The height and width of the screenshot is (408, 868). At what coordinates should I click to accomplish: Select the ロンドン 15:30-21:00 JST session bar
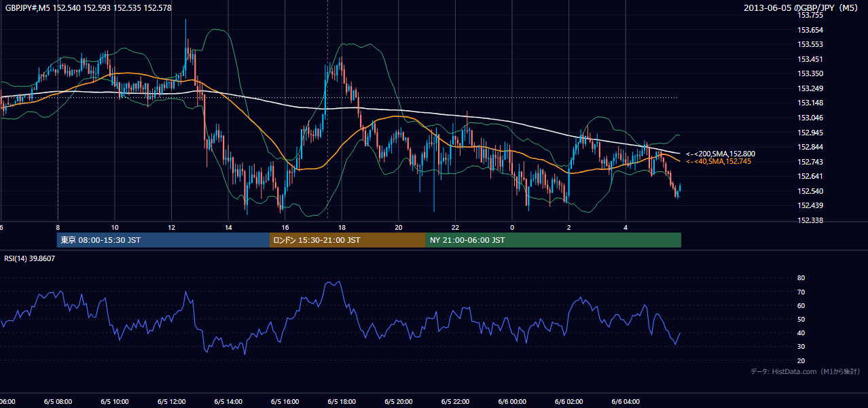point(348,240)
